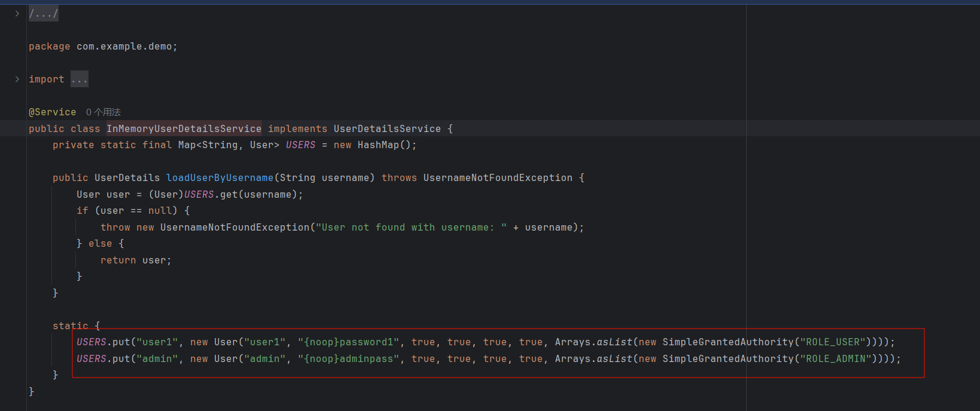Click the @Service annotation
This screenshot has width=980, height=411.
53,112
